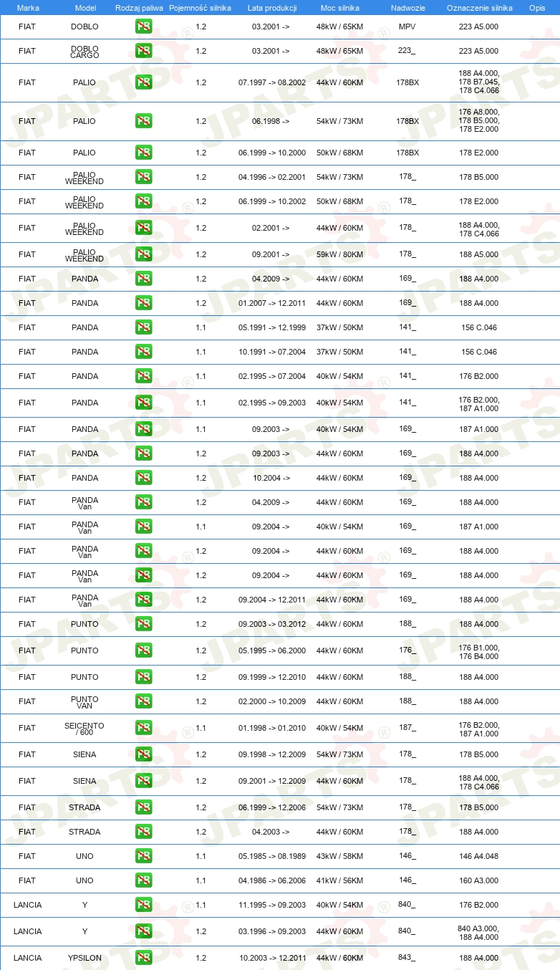Click the fuel type icon in the LANCIA YPSILON row
The height and width of the screenshot is (970, 560).
pos(143,958)
